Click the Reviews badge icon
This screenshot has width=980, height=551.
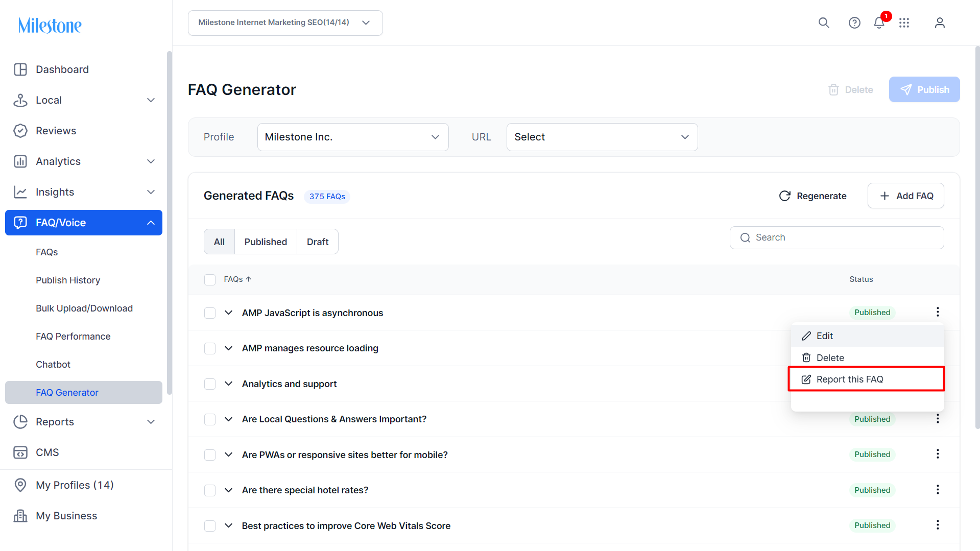click(20, 131)
